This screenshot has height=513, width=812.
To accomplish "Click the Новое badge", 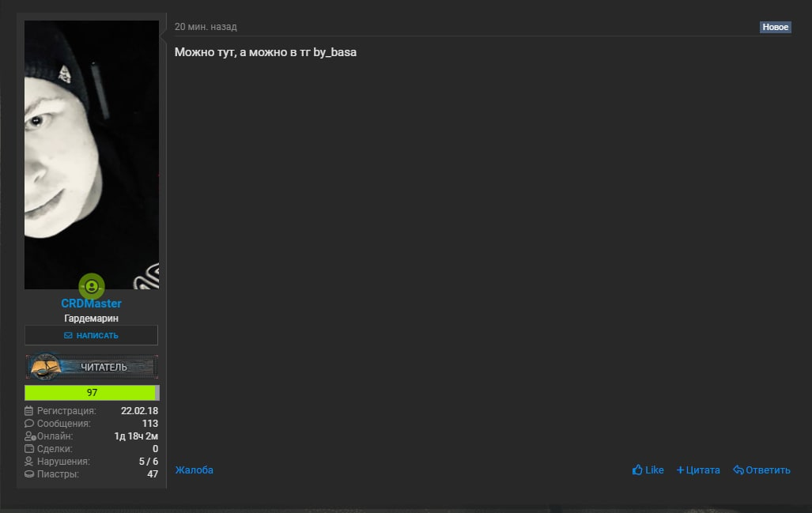I will click(x=775, y=27).
